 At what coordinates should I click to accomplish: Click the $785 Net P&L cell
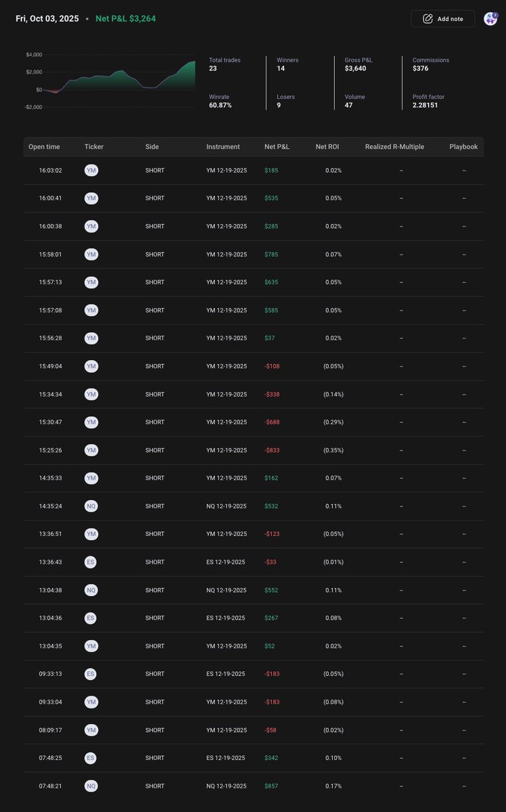(271, 254)
